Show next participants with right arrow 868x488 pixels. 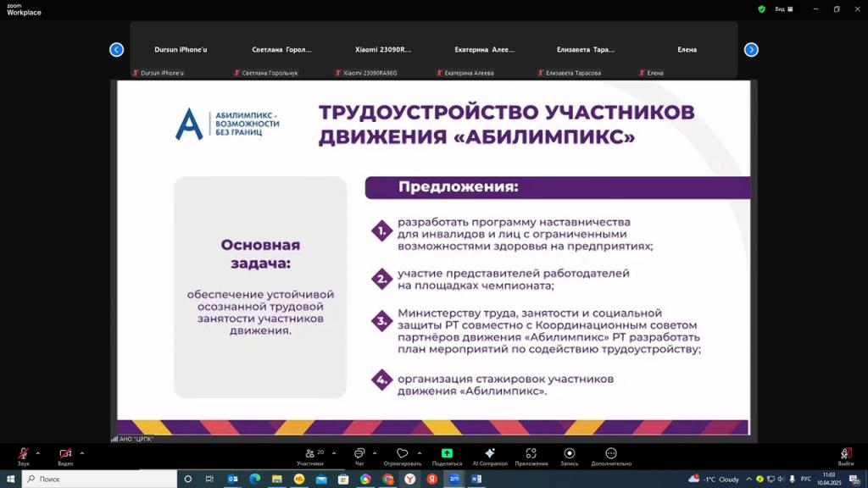click(751, 50)
